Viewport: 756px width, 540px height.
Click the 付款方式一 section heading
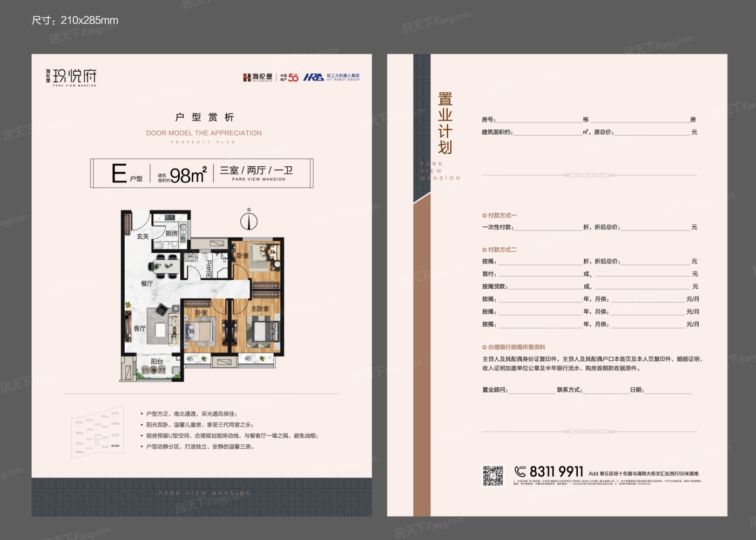[502, 215]
